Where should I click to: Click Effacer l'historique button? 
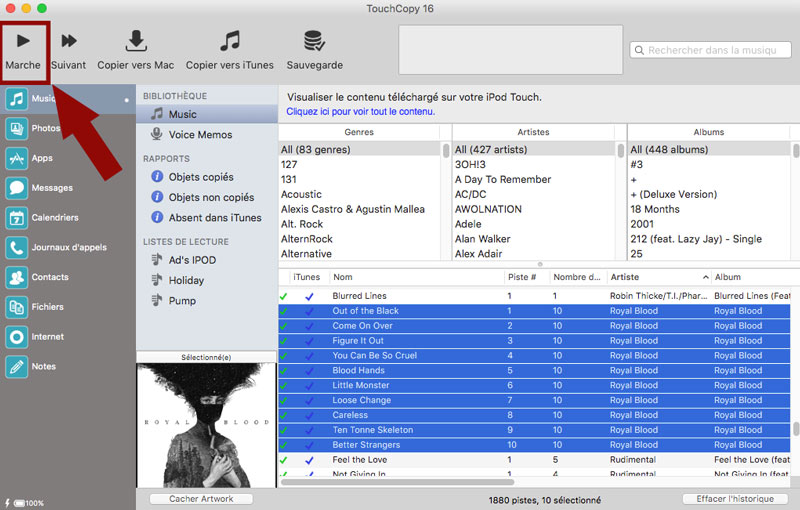735,499
